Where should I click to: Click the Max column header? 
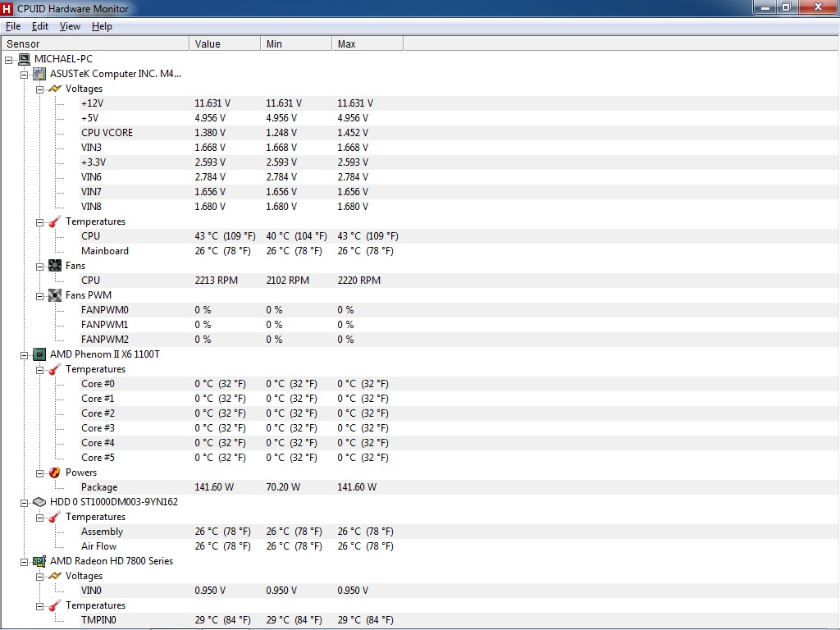coord(367,44)
